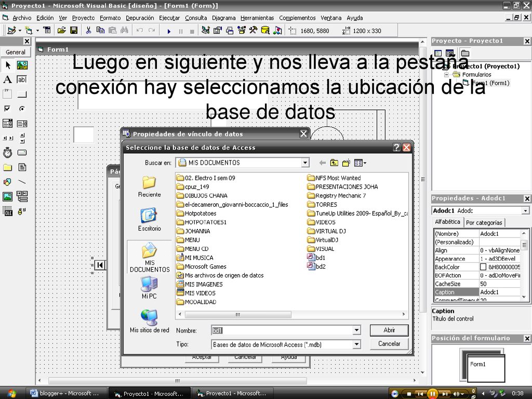
Task: Select the Image control tool
Action: tap(7, 196)
